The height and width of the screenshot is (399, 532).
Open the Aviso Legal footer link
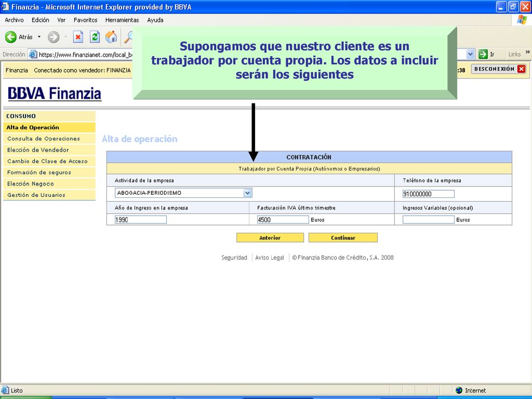tap(270, 258)
